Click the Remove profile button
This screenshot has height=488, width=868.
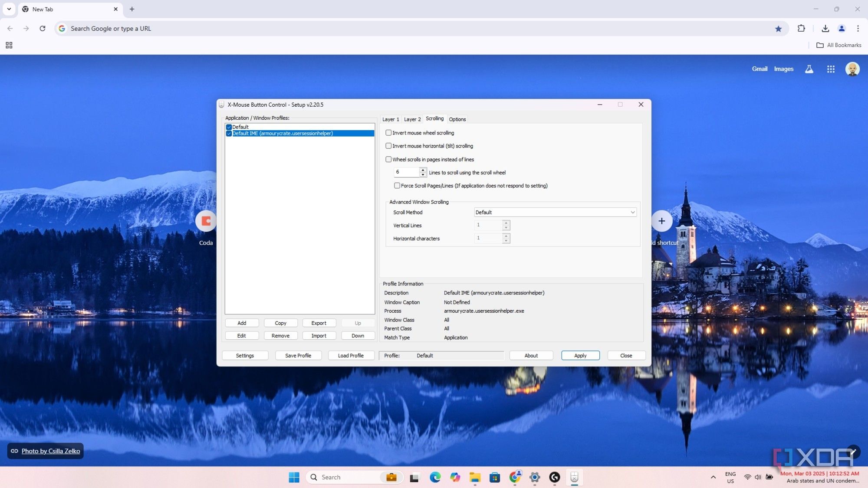(280, 336)
